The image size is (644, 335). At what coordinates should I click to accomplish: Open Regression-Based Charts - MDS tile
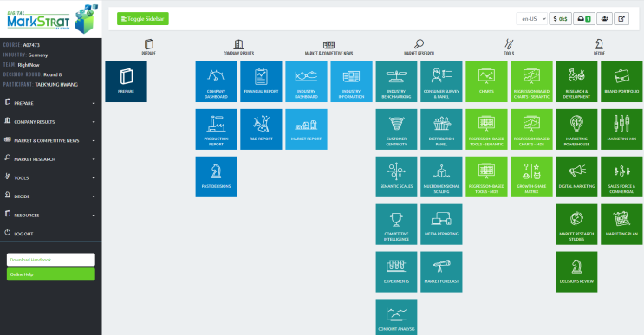point(532,129)
